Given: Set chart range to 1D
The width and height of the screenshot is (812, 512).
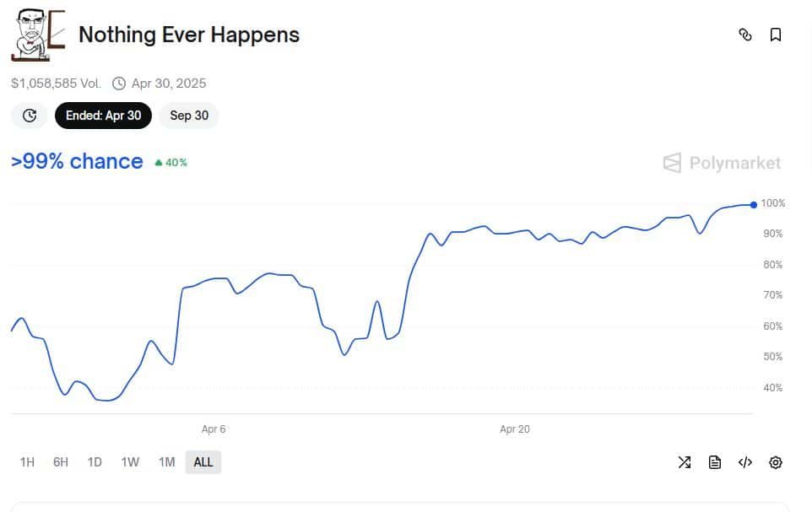Looking at the screenshot, I should [95, 462].
